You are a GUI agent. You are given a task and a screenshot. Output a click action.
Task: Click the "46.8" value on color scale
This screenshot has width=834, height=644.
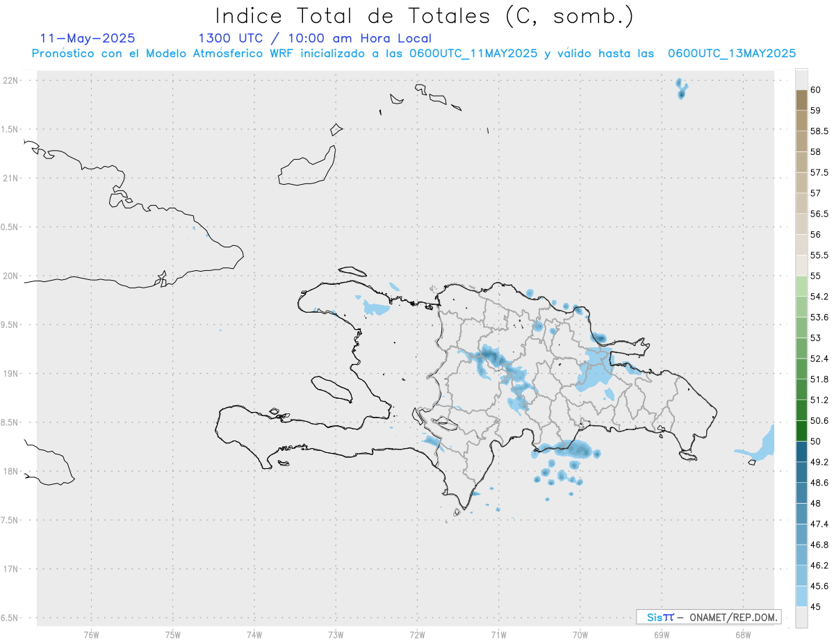[819, 545]
